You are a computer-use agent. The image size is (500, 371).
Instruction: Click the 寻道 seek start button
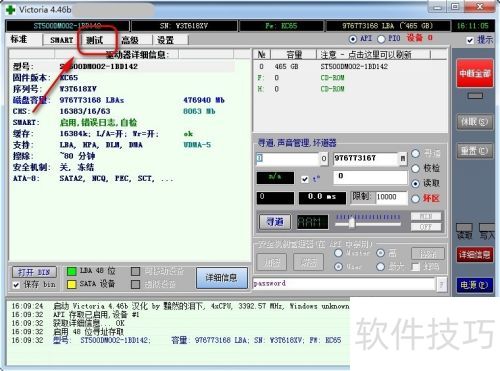pos(275,222)
